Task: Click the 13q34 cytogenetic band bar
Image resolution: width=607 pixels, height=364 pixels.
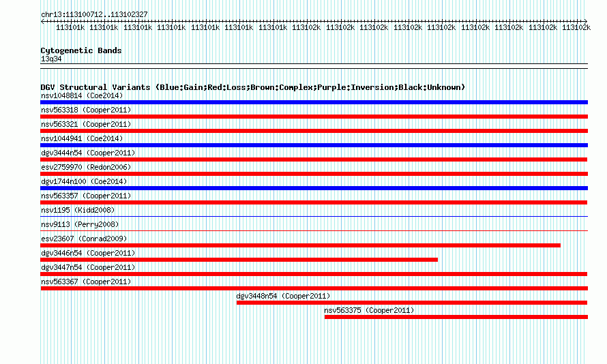Action: pos(314,66)
